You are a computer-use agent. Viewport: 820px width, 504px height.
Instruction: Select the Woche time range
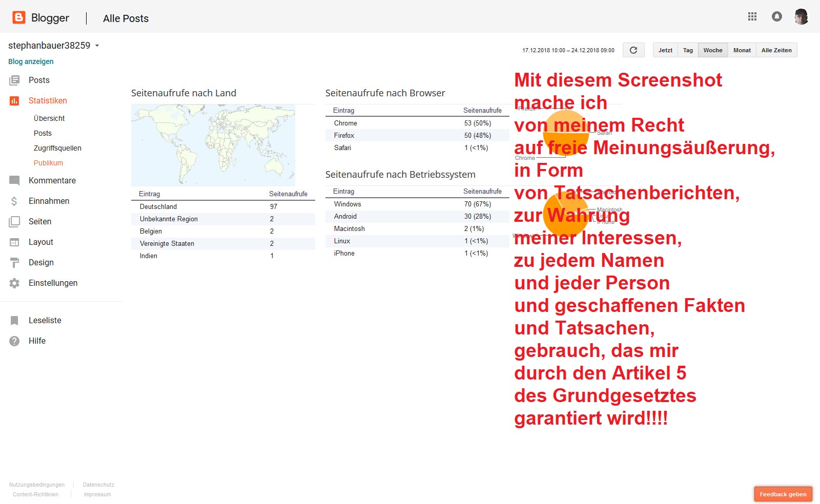click(x=713, y=50)
